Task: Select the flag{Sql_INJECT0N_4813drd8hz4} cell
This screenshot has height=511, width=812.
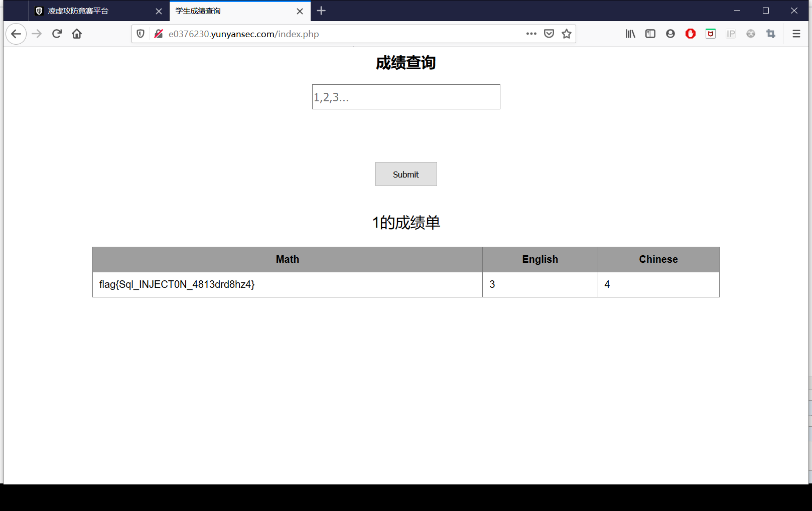Action: (x=288, y=284)
